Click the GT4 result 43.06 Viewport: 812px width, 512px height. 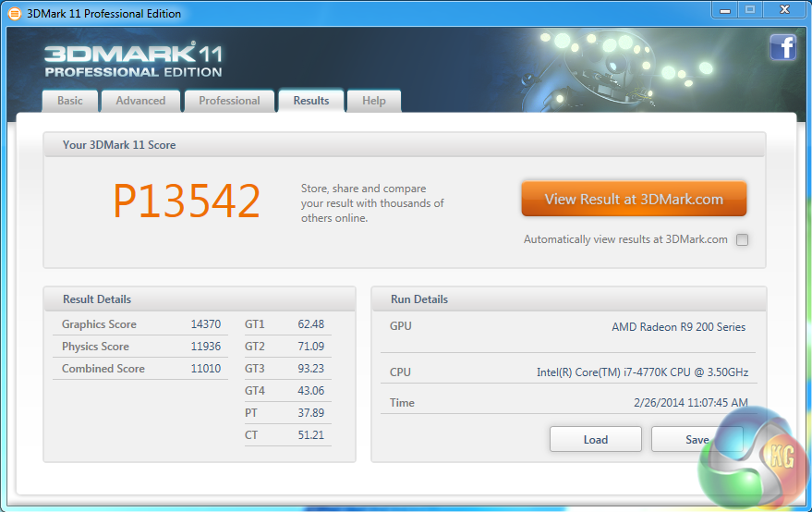[x=310, y=391]
